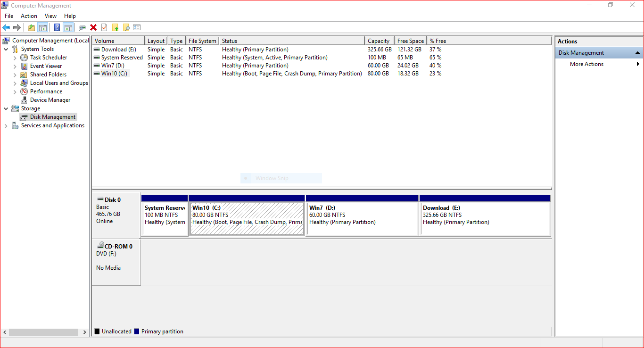Expand the Shared Folders node
This screenshot has width=644, height=348.
[x=15, y=75]
